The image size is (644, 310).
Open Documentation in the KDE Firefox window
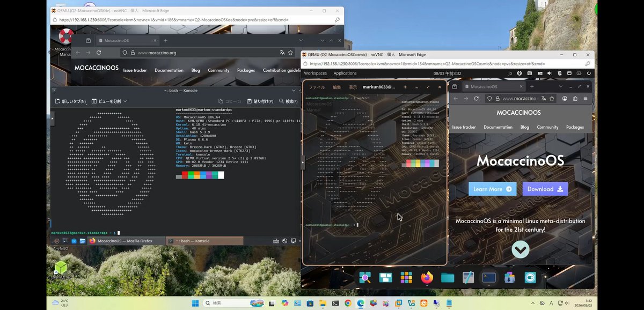(x=169, y=70)
